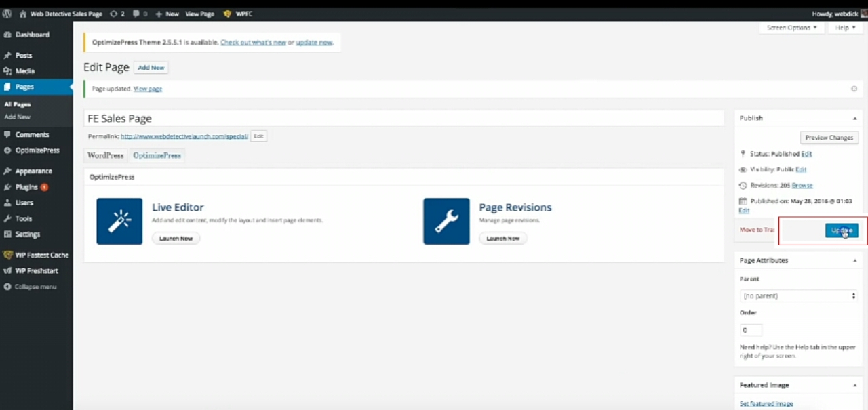Screen dimensions: 868x410
Task: Collapse the Publish panel
Action: pyautogui.click(x=854, y=118)
